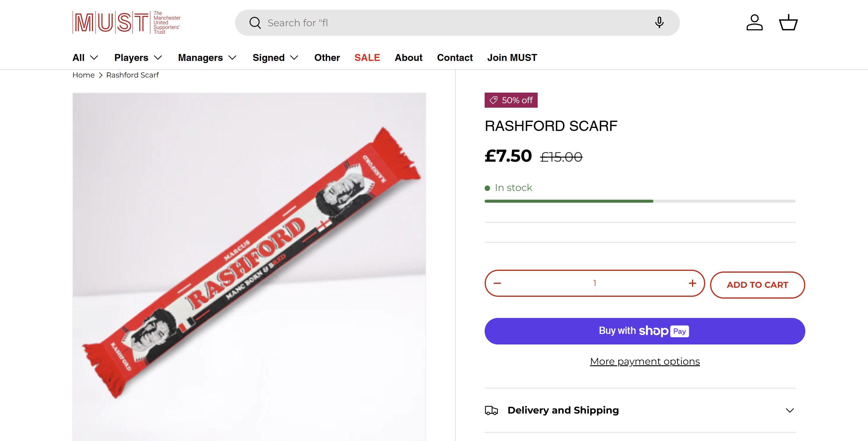The height and width of the screenshot is (441, 868).
Task: Buy with Shop Pay button
Action: (644, 331)
